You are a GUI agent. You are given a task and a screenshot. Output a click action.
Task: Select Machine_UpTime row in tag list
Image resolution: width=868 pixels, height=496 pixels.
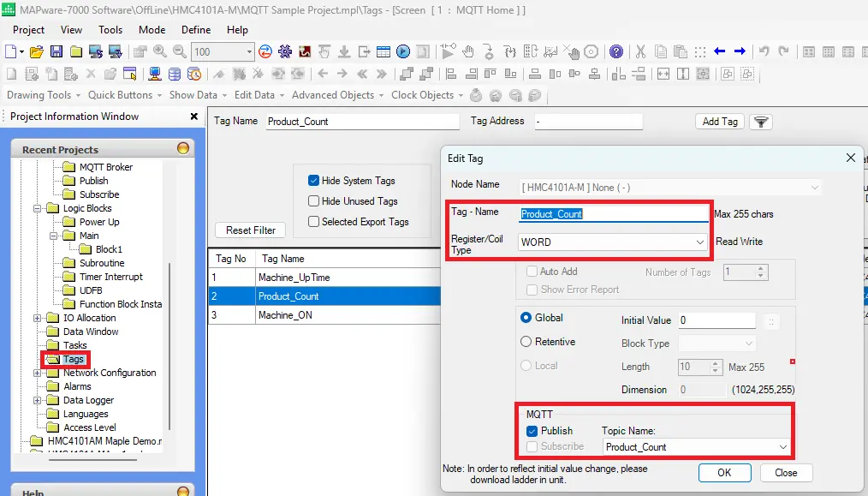pyautogui.click(x=294, y=278)
